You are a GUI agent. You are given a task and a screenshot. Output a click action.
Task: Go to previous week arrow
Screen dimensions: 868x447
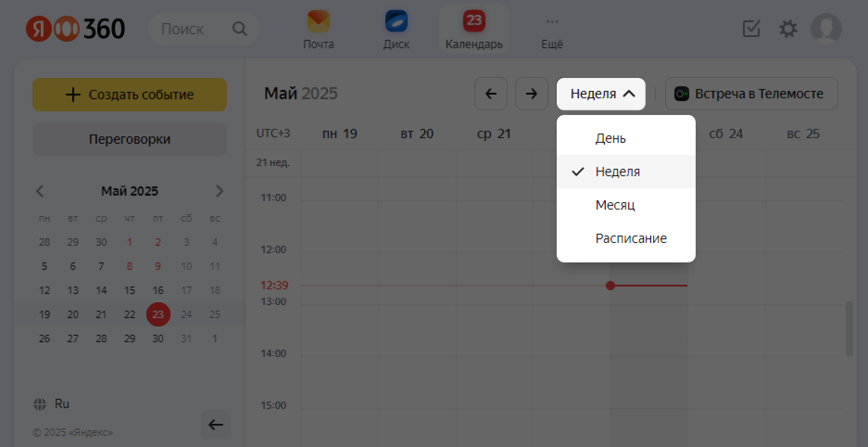point(491,94)
